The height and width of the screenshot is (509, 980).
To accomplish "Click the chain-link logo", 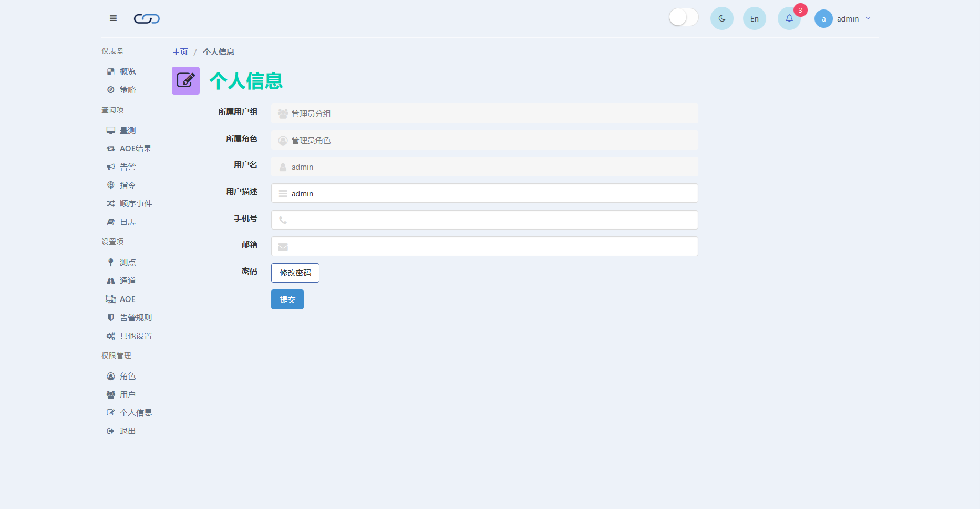I will point(147,19).
